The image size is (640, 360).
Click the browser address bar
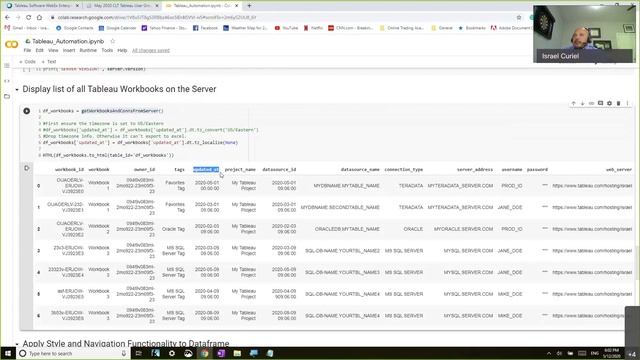(282, 18)
